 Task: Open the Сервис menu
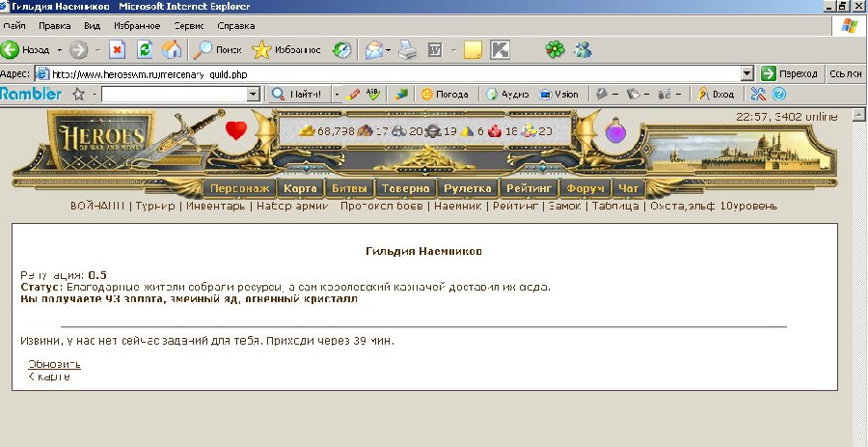(188, 26)
